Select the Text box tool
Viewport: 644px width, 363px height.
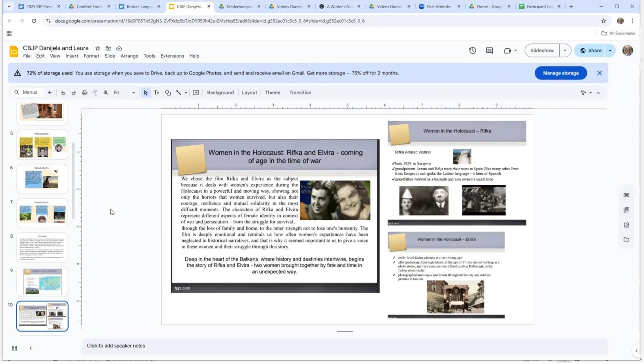coord(156,93)
